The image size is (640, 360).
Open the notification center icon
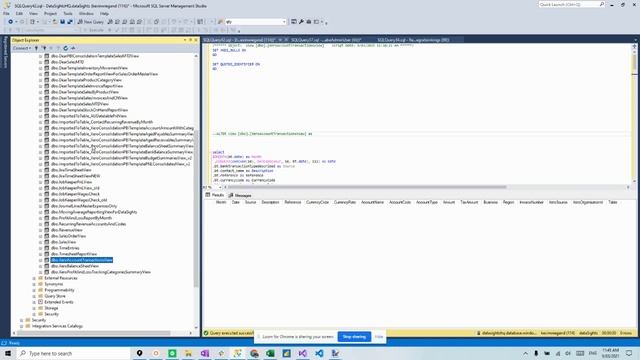point(629,353)
